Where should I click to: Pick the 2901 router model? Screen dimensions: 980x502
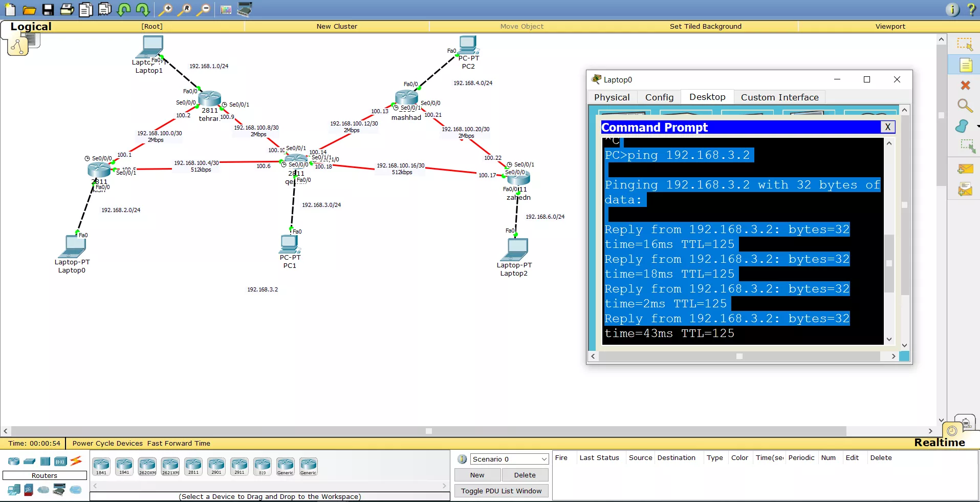pyautogui.click(x=216, y=466)
